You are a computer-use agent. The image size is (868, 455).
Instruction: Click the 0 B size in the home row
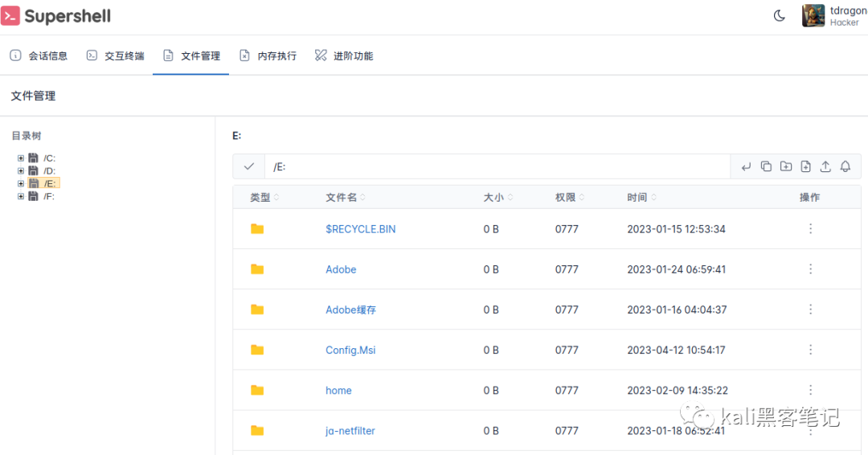point(491,390)
